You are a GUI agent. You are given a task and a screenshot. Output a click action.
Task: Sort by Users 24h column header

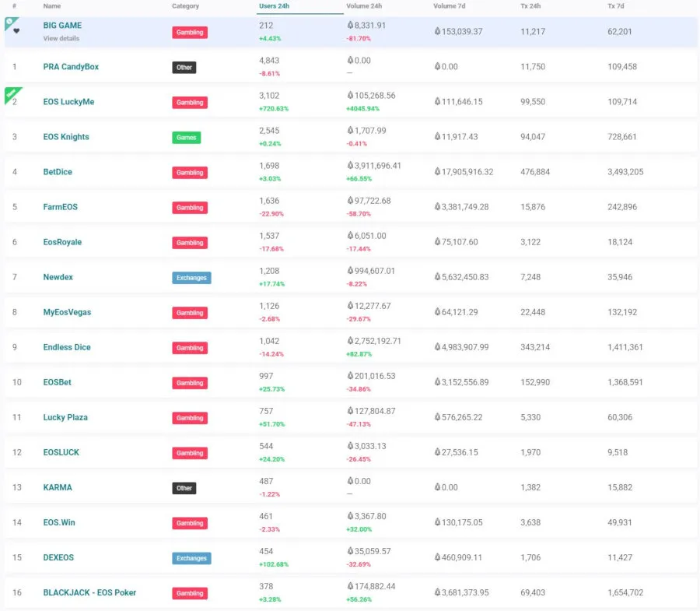coord(274,5)
